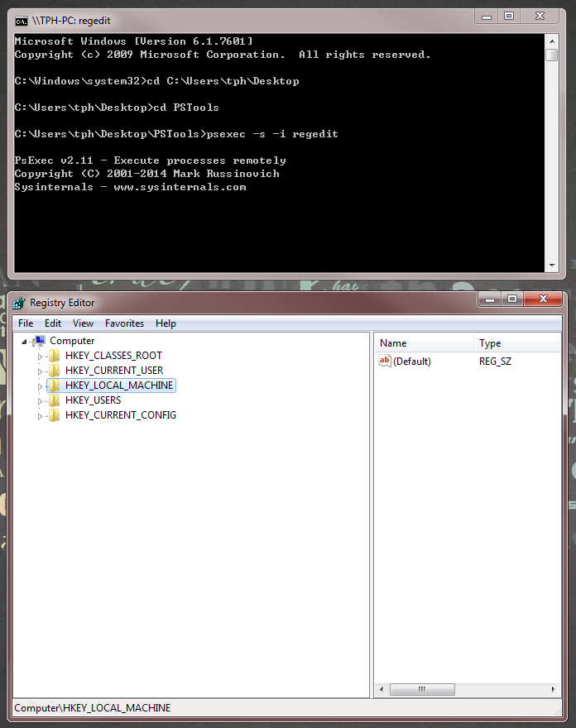Screen dimensions: 576x728
Task: Click the REG_SZ type cell
Action: (495, 362)
